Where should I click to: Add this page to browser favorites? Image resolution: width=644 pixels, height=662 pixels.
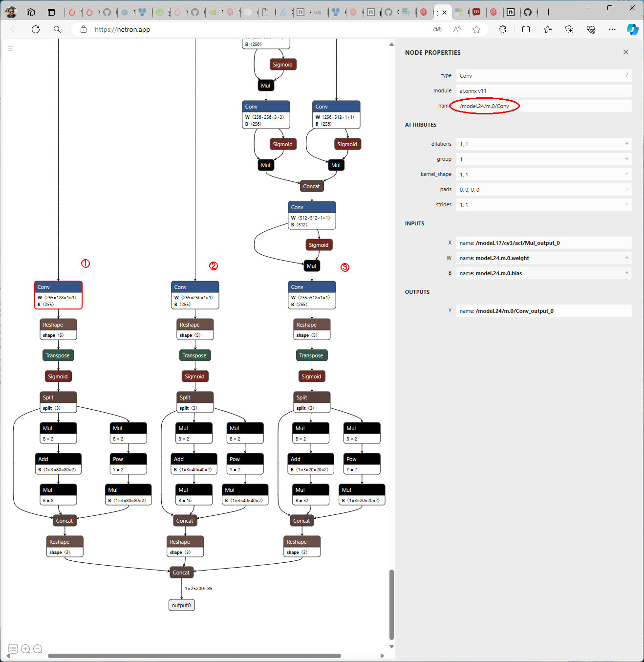(476, 29)
